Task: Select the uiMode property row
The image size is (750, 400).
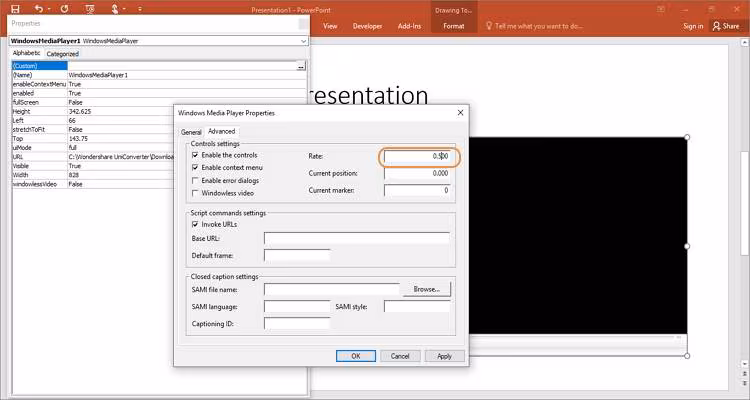Action: pyautogui.click(x=93, y=148)
